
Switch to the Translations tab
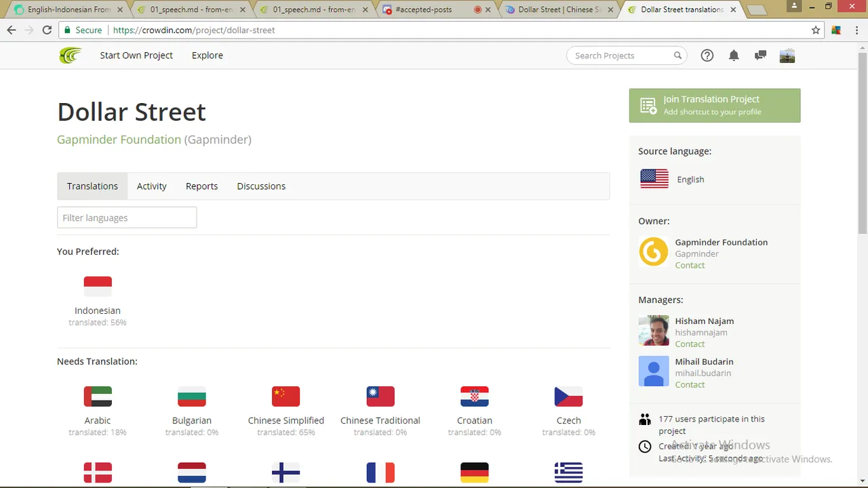point(92,186)
